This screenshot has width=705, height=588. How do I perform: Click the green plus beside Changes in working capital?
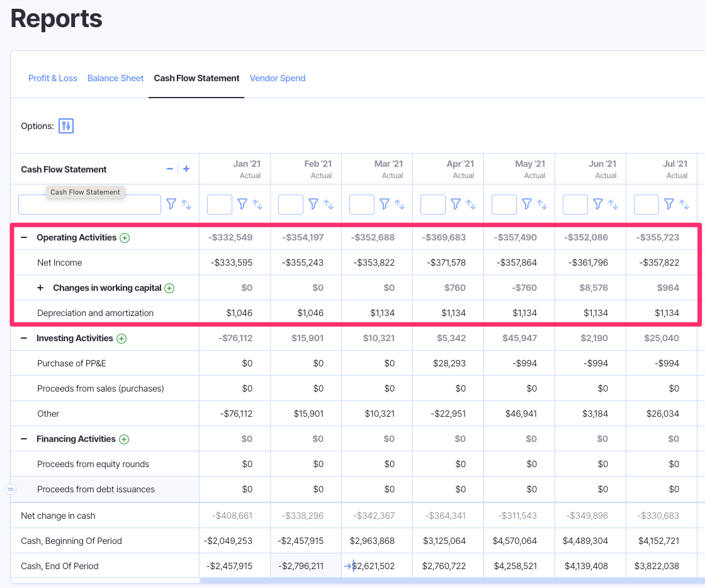point(169,288)
